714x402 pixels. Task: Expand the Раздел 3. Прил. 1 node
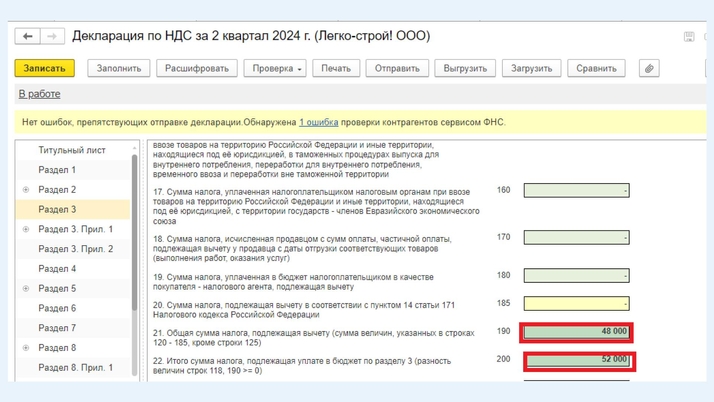point(26,229)
